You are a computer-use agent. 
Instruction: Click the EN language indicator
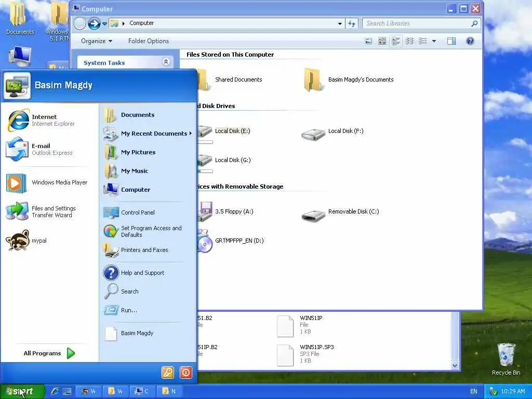[x=474, y=392]
